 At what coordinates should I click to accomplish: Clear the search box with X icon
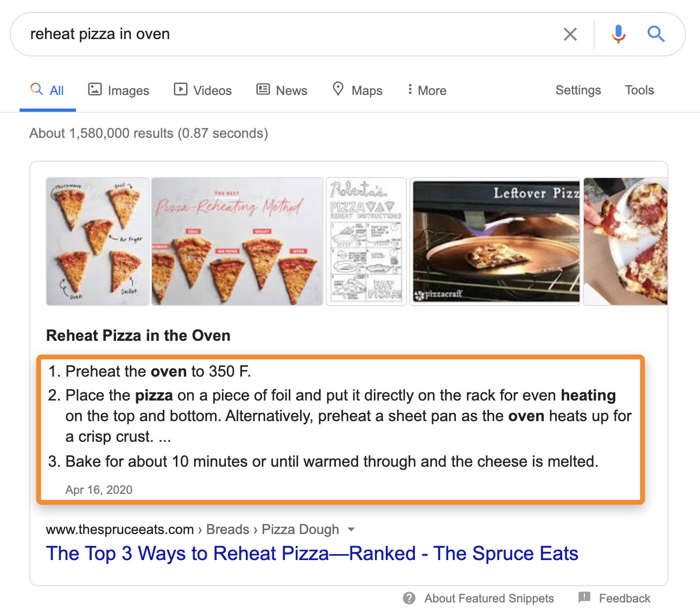(x=570, y=34)
